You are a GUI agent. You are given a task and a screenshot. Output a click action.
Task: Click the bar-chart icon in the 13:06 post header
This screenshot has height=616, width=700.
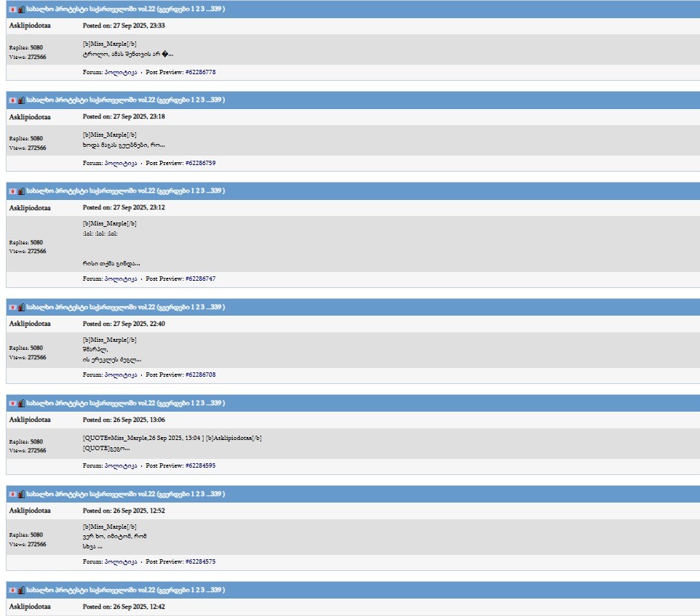[21, 404]
